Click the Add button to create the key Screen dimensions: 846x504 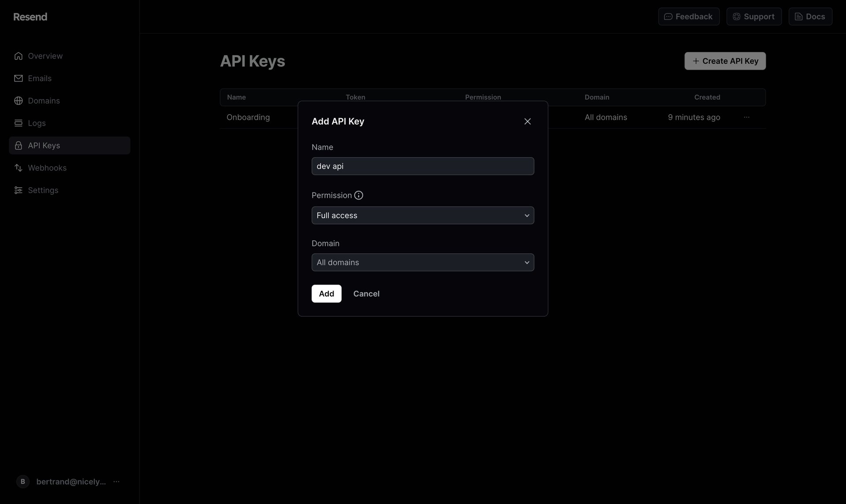click(x=326, y=293)
